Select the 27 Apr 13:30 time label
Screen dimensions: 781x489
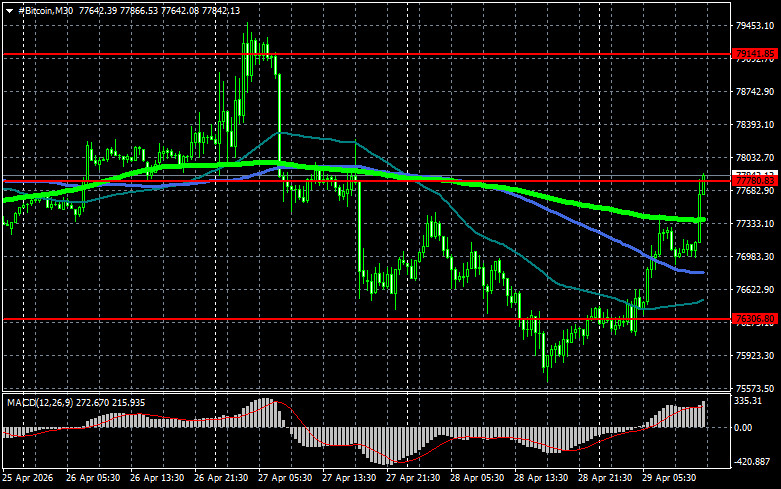tap(349, 478)
